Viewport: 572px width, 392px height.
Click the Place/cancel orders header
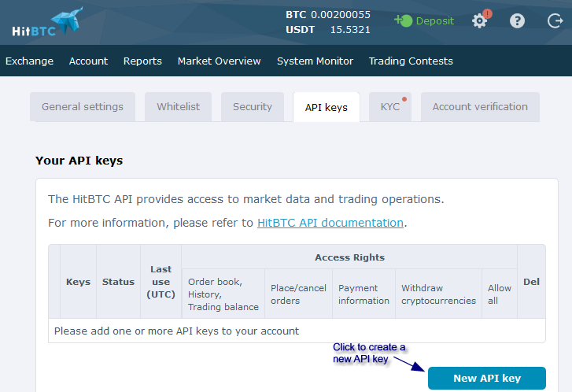[298, 294]
